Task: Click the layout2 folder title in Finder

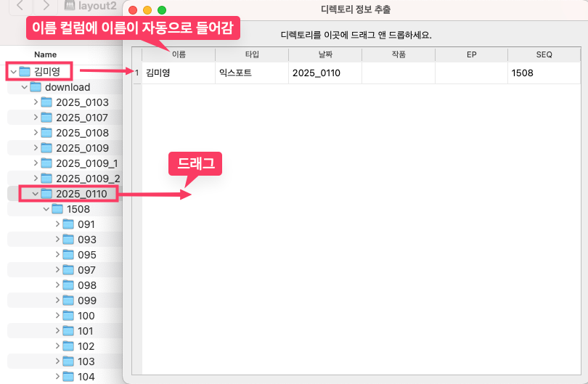Action: click(97, 6)
